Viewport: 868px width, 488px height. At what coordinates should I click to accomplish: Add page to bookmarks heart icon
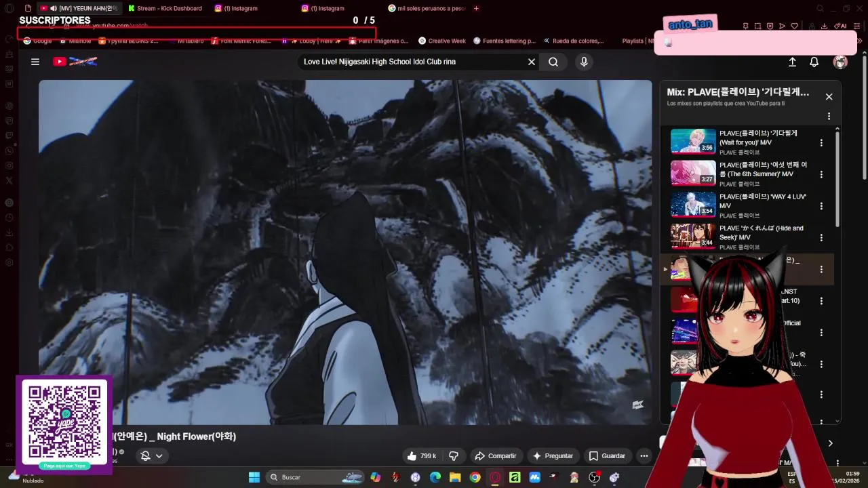794,26
